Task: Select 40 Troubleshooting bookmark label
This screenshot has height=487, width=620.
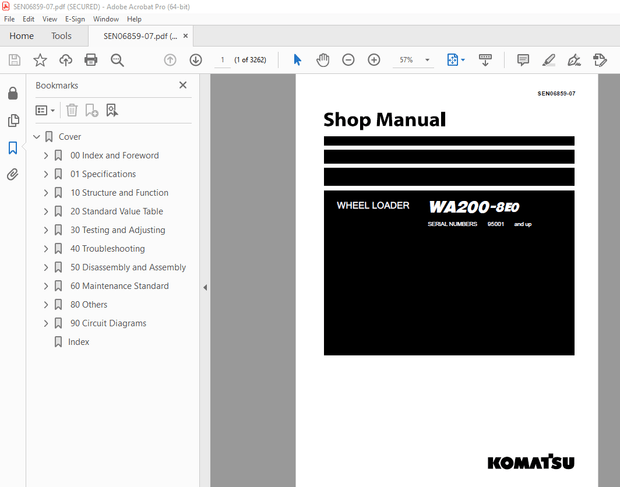Action: [x=108, y=249]
